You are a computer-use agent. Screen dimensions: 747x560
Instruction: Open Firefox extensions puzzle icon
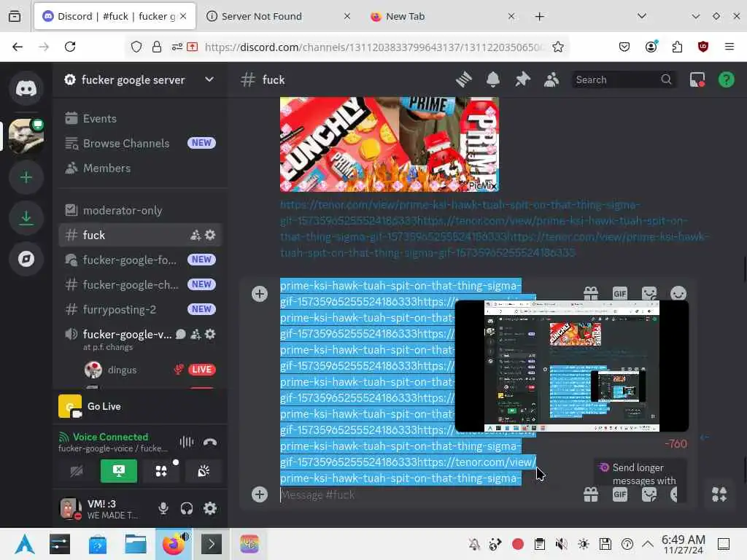coord(677,47)
